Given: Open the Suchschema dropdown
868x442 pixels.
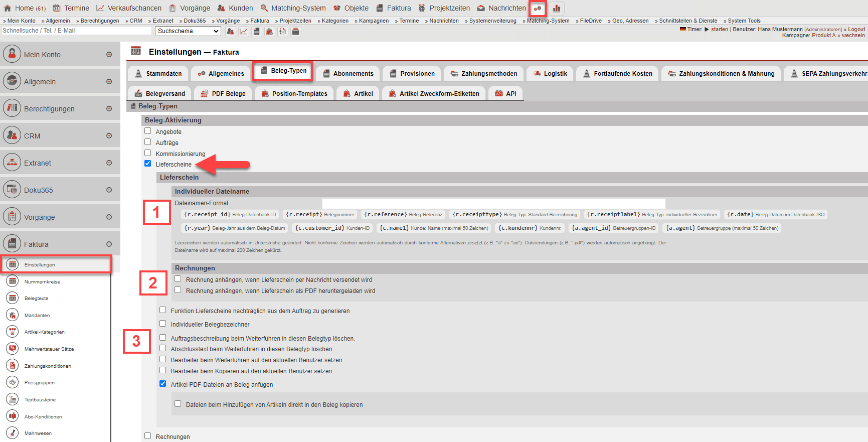Looking at the screenshot, I should [188, 31].
